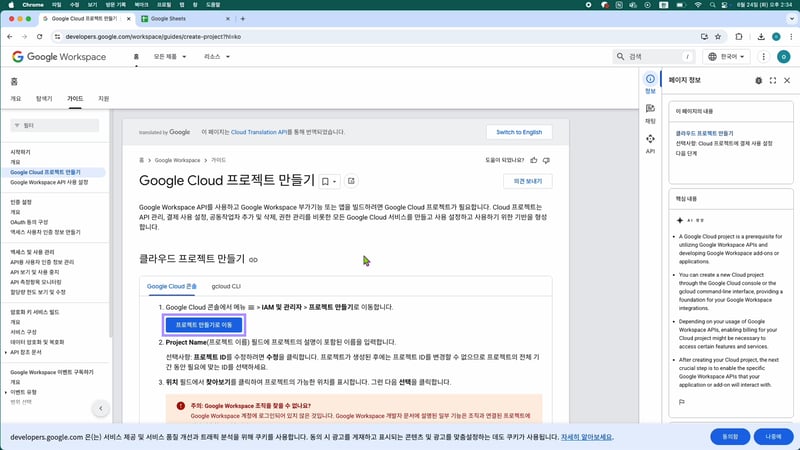Click the macOS Apple menu
Viewport: 800px width, 450px height.
(11, 5)
